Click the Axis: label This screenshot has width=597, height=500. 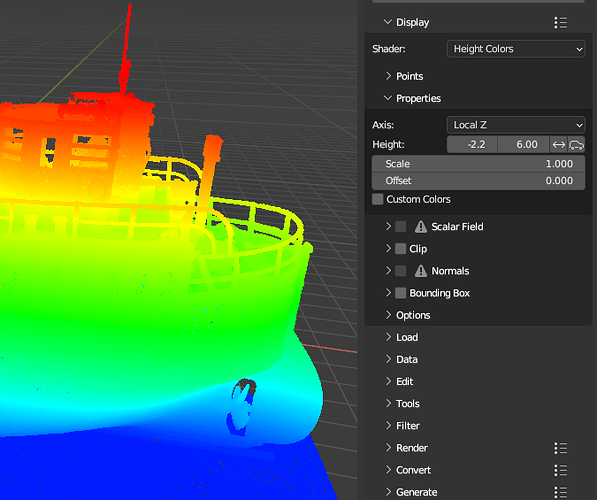pos(383,125)
